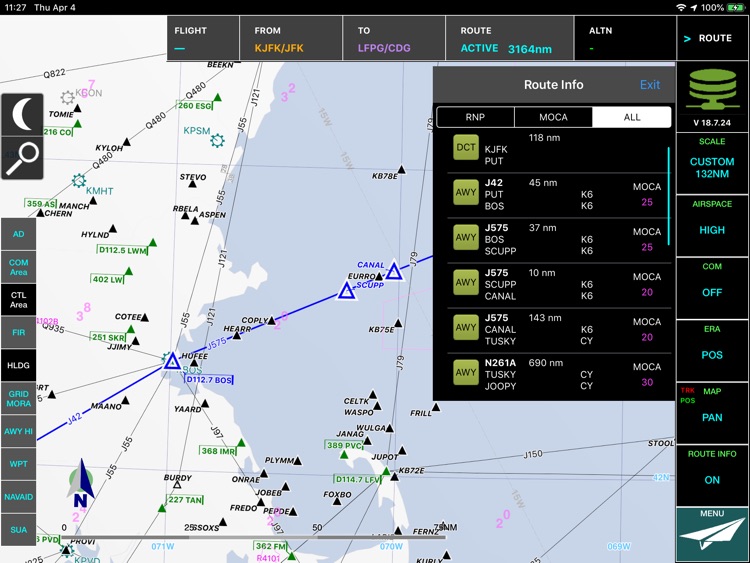Toggle CTL Area layer
The height and width of the screenshot is (563, 750).
pos(18,300)
